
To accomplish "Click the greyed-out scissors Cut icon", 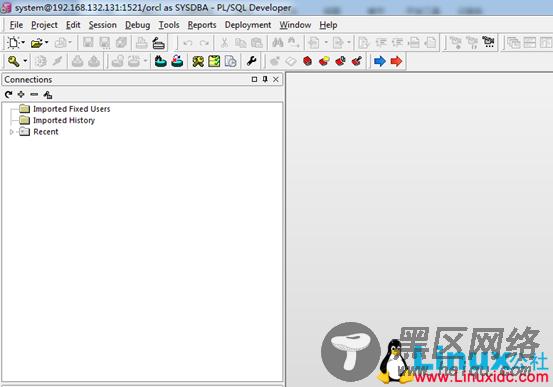I will (x=224, y=43).
